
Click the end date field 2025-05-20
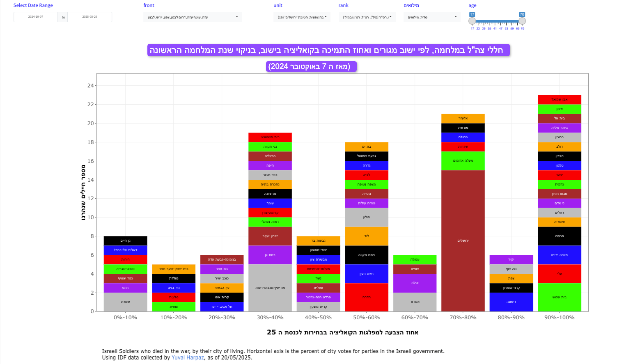[x=89, y=17]
